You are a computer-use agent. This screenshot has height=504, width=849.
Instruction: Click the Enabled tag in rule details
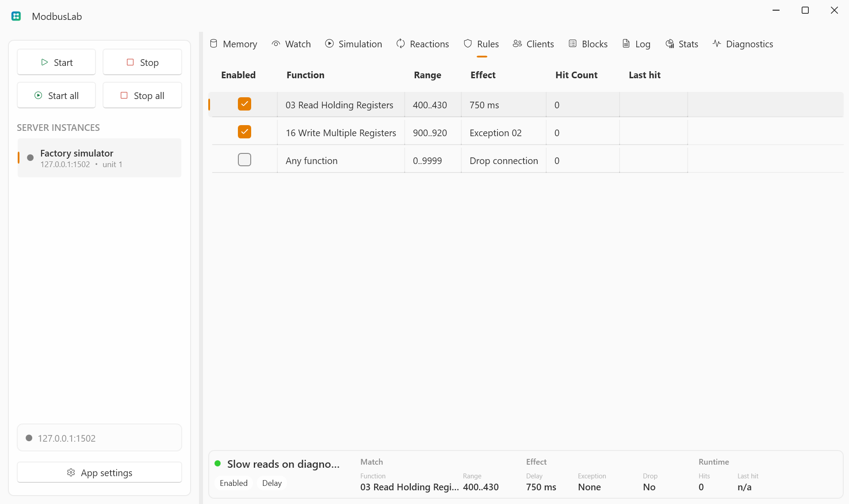[x=233, y=483]
